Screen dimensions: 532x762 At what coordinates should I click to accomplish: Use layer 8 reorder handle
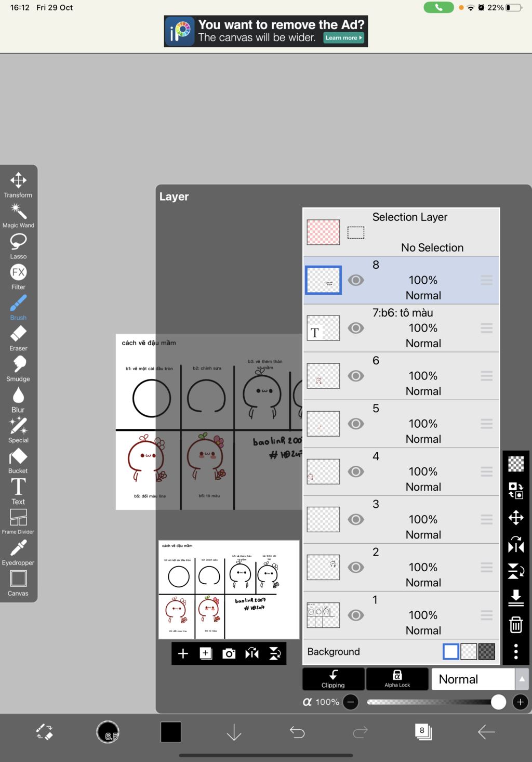[x=487, y=280]
